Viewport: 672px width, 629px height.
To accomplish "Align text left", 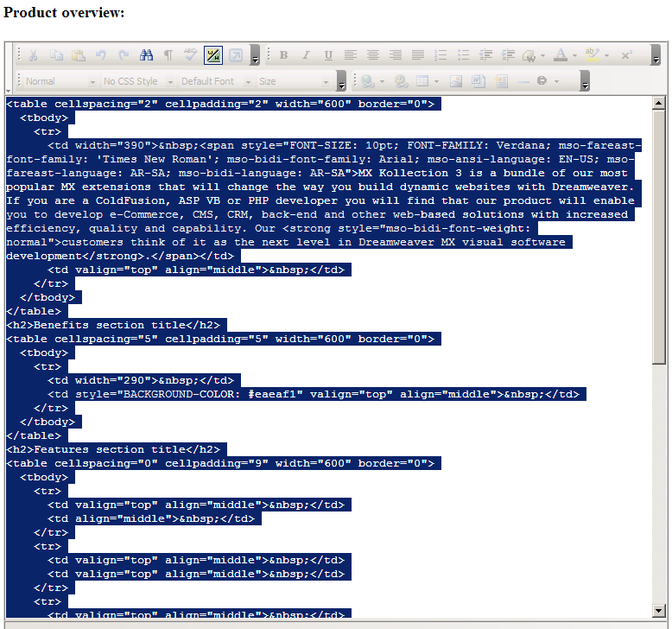I will [x=351, y=55].
